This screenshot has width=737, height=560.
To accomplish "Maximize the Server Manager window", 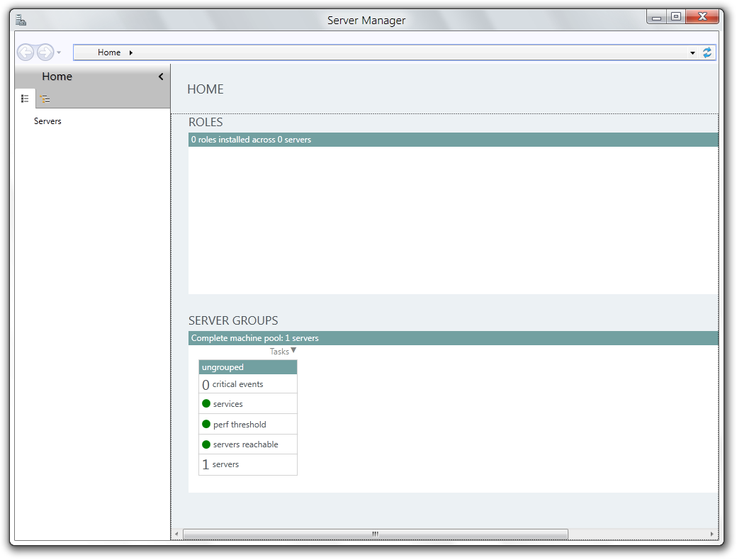I will pos(675,17).
